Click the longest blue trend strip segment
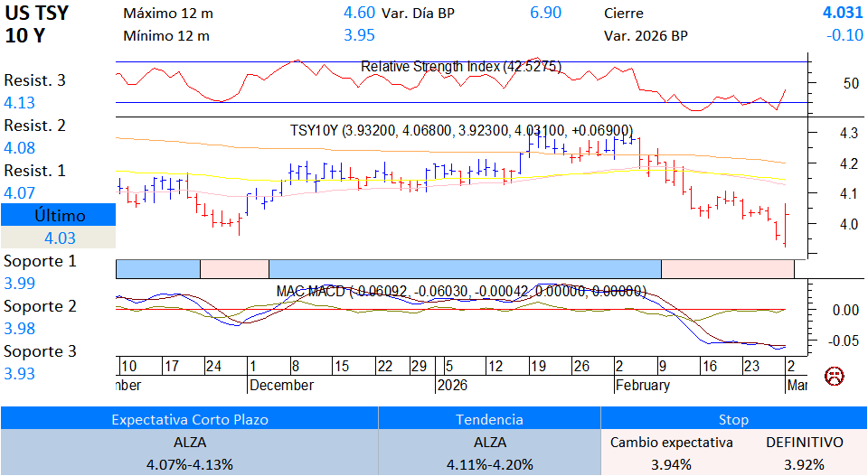The height and width of the screenshot is (476, 868). 465,268
